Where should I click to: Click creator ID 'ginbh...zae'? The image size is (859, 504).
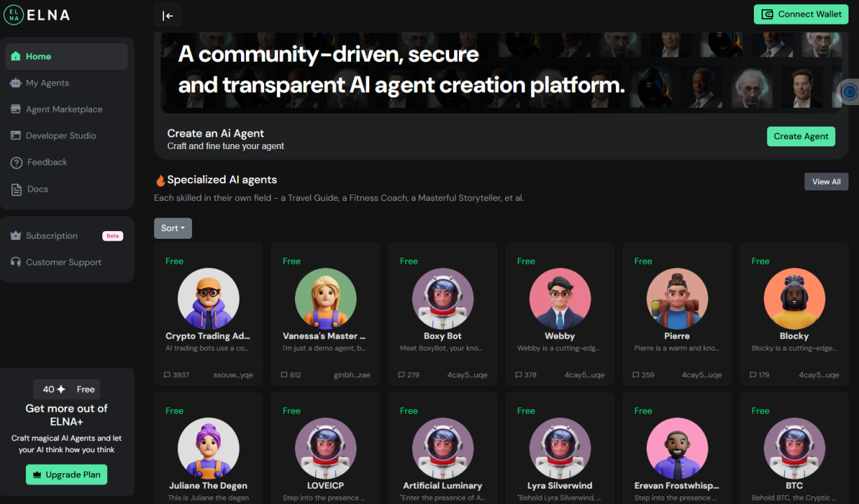click(352, 375)
